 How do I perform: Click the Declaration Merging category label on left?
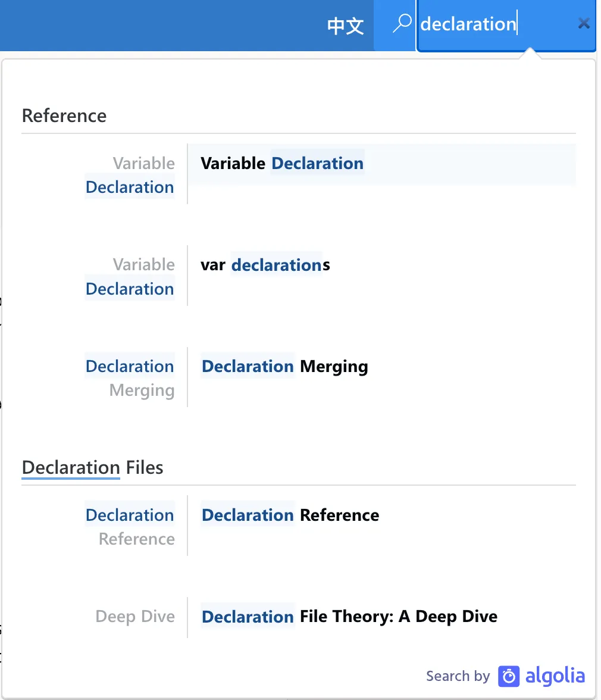[130, 378]
